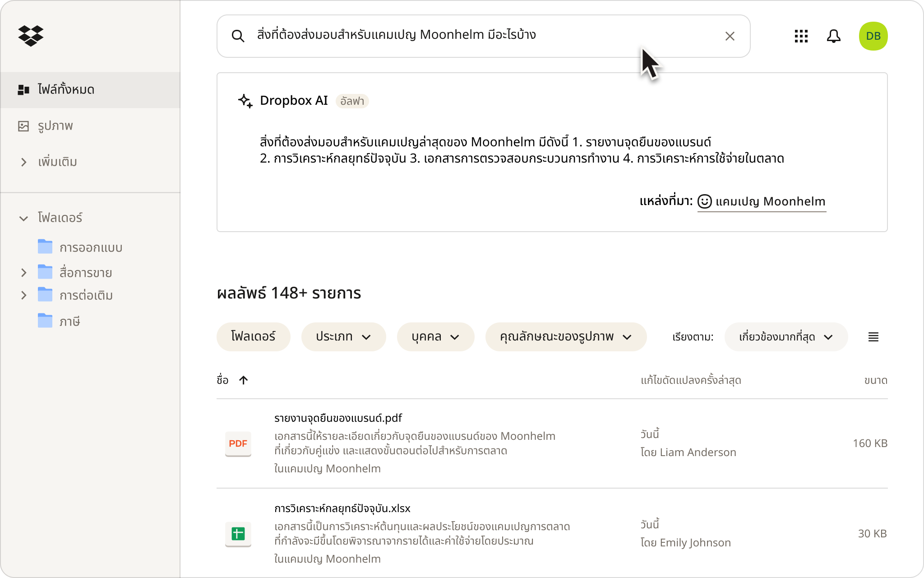The image size is (924, 578).
Task: Show notifications via the bell icon
Action: [x=833, y=36]
